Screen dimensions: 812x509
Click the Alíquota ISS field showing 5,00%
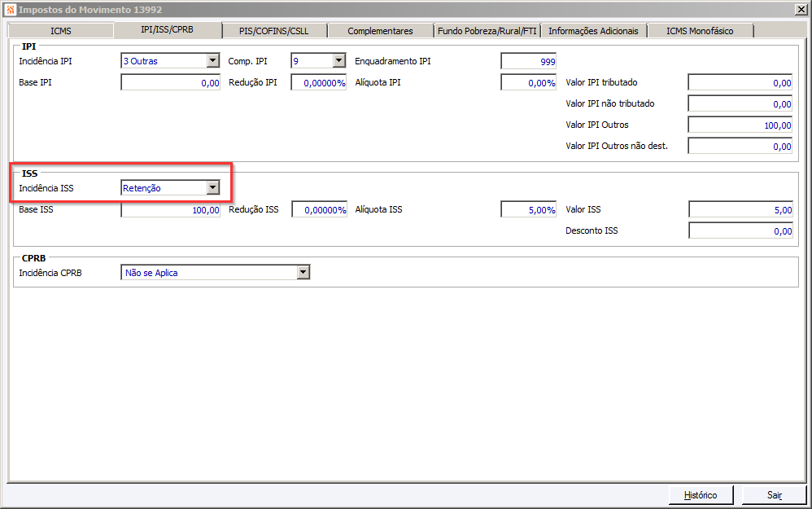(x=528, y=209)
